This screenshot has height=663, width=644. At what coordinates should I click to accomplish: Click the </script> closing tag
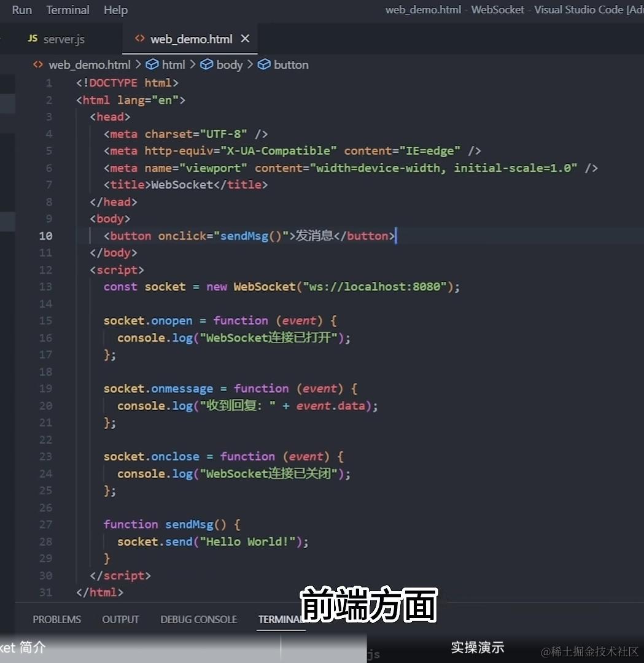coord(120,575)
